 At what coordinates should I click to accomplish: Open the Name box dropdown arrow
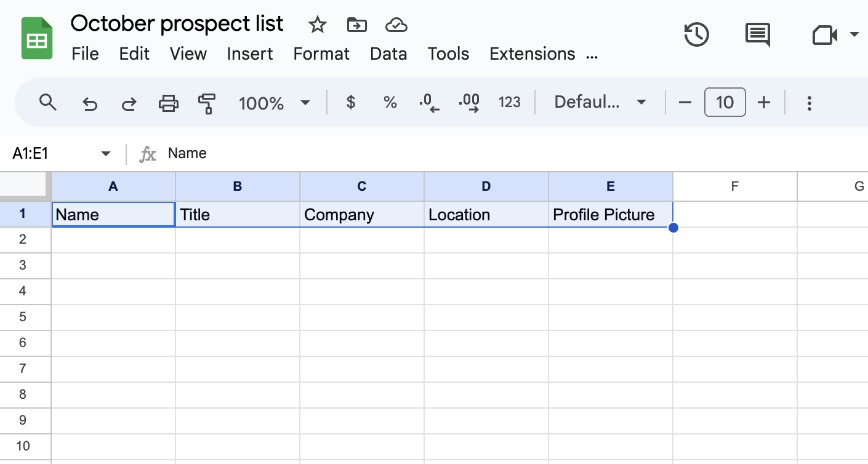pyautogui.click(x=105, y=153)
